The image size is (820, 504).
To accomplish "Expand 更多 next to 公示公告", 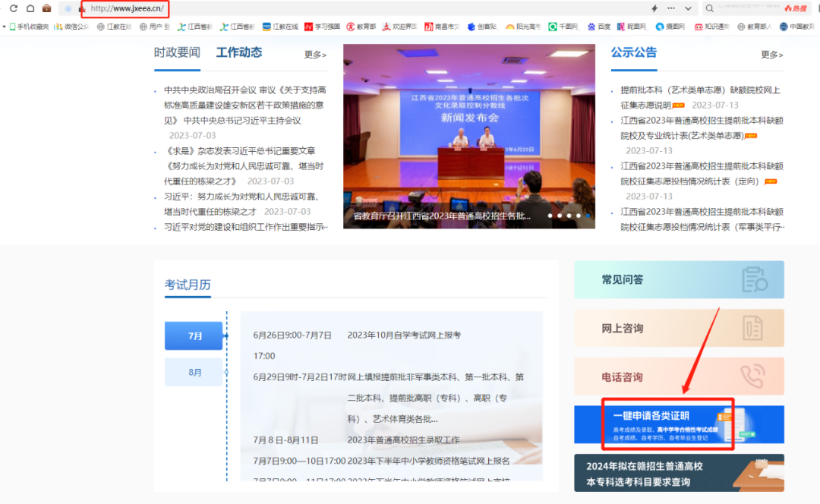I will point(772,55).
